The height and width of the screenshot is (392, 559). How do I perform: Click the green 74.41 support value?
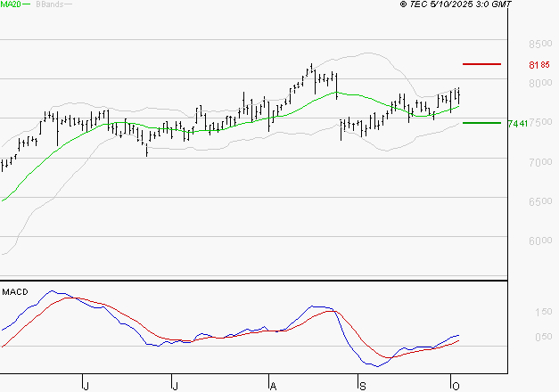[x=518, y=124]
